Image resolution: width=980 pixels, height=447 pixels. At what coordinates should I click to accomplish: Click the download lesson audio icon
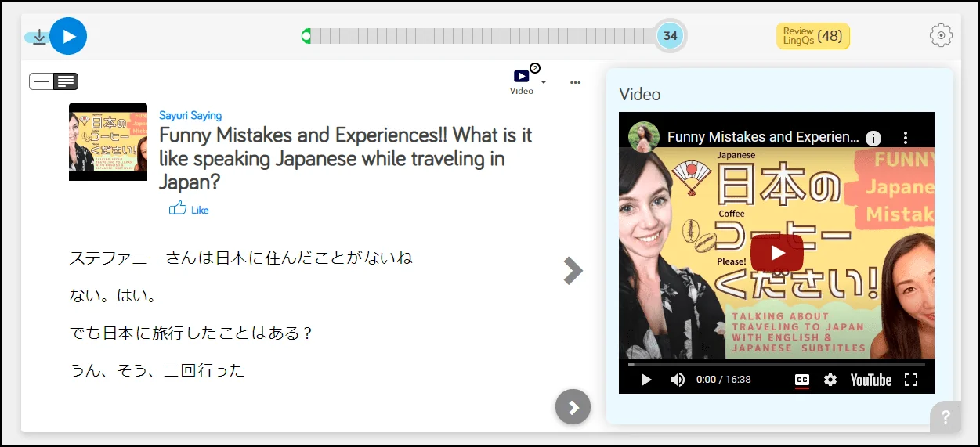(39, 37)
